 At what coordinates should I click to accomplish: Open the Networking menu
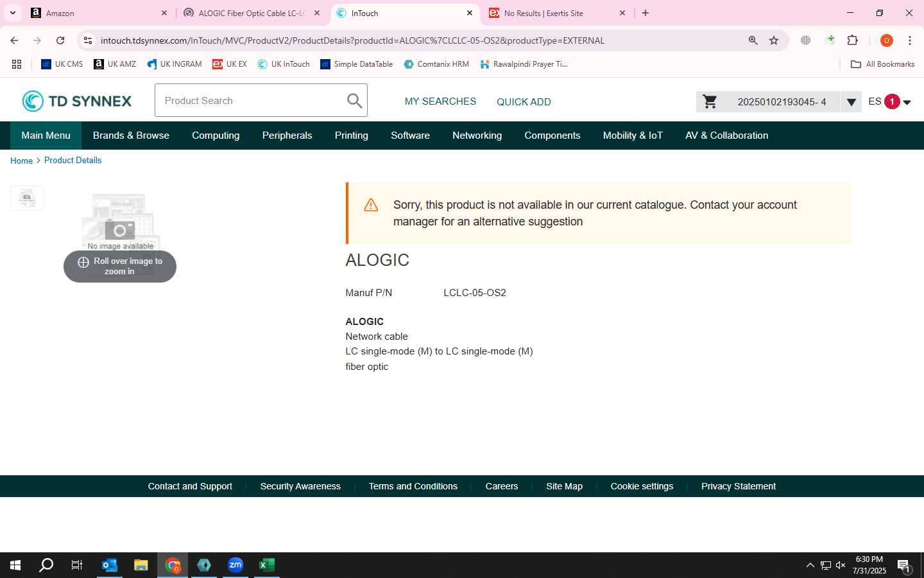point(477,136)
